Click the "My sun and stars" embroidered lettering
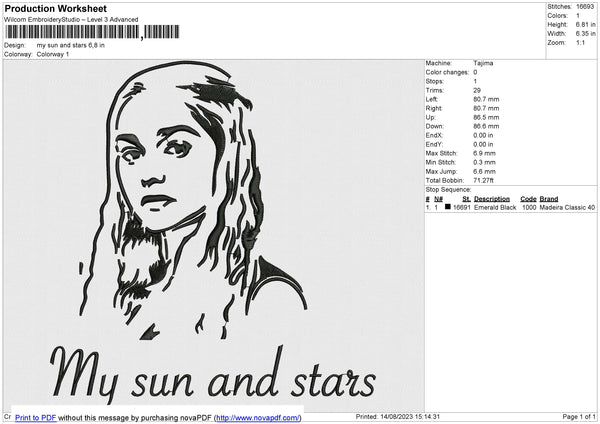 [213, 374]
